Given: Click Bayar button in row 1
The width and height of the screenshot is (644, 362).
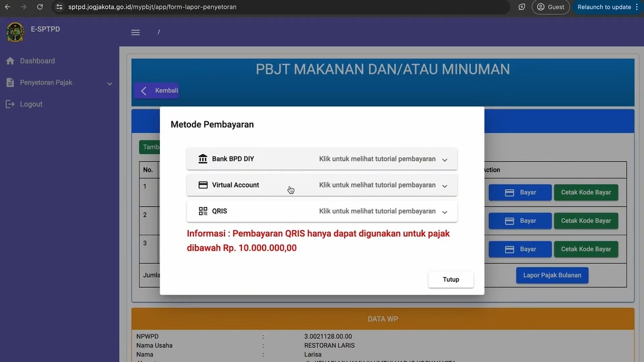Looking at the screenshot, I should 520,192.
